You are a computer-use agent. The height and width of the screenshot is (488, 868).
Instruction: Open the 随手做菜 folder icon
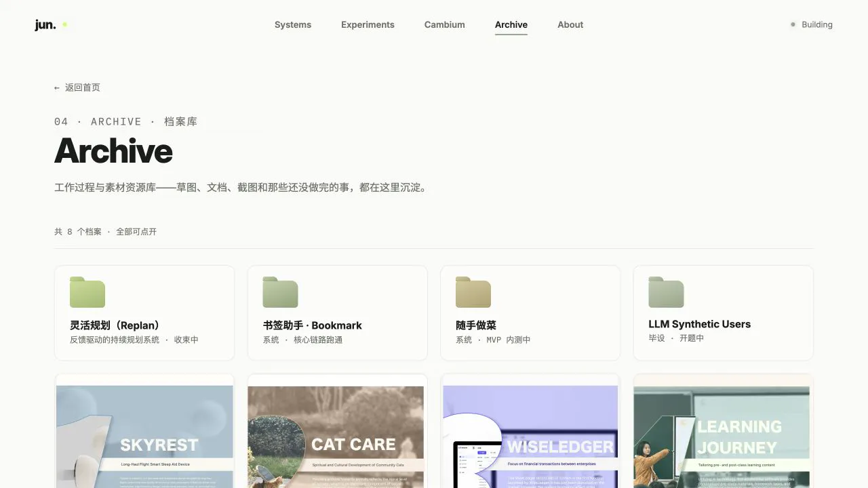473,292
